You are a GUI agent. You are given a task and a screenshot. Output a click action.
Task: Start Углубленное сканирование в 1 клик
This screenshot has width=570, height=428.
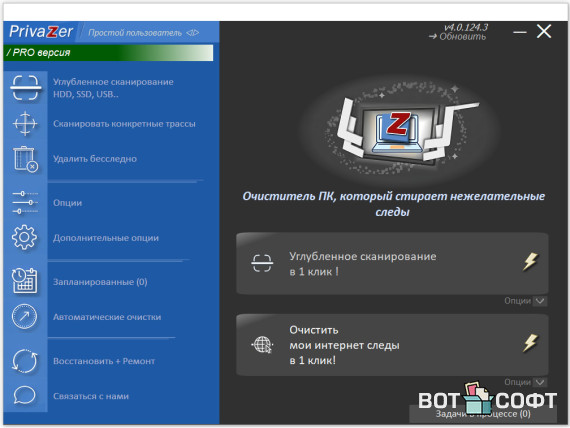pos(392,264)
